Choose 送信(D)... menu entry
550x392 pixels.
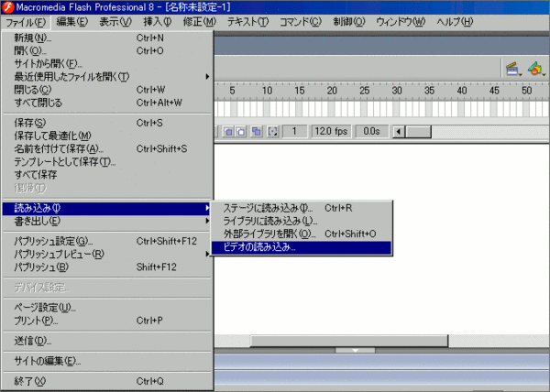107,341
